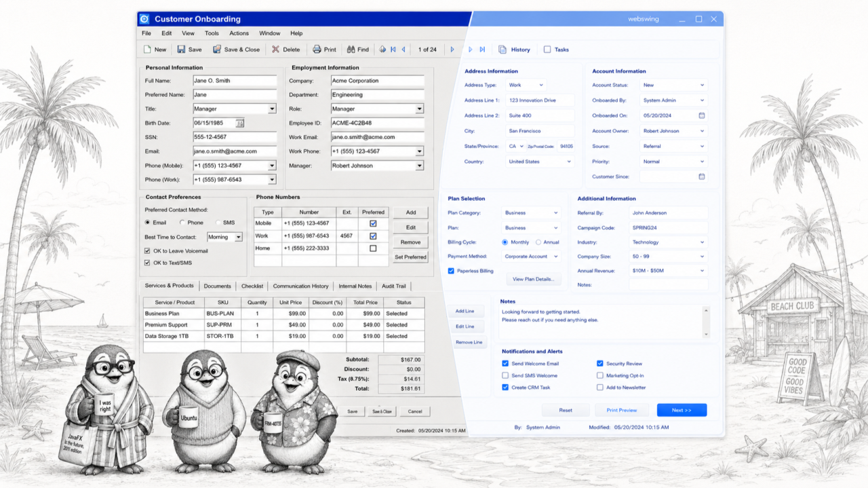This screenshot has width=868, height=488.
Task: Click the Find binoculars toolbar icon
Action: 351,50
